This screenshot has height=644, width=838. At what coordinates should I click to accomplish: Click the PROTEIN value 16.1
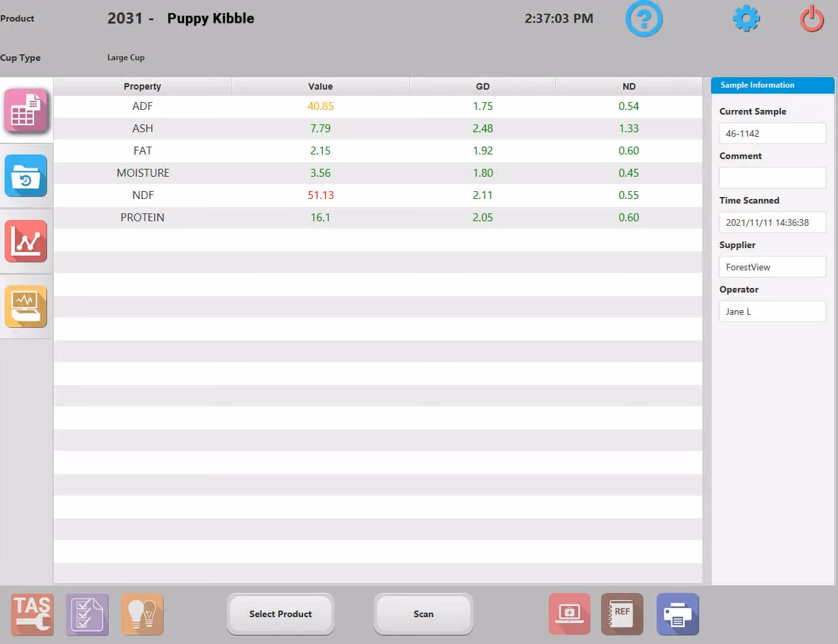320,217
